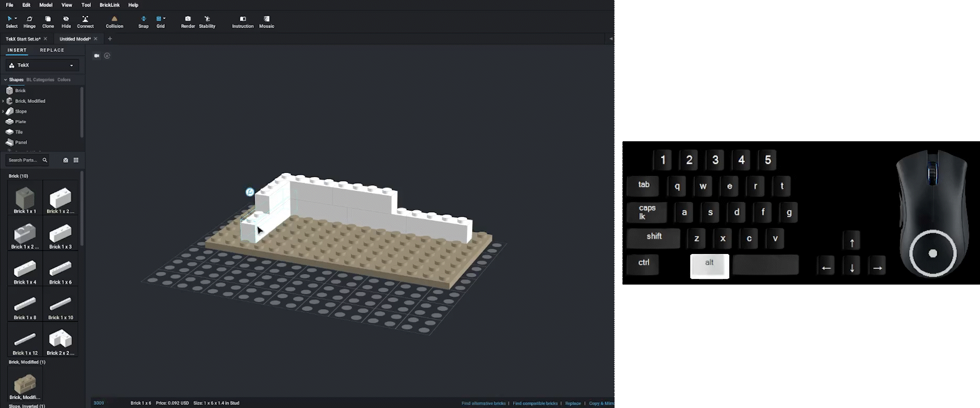Switch to Untitled Model tab
This screenshot has width=980, height=408.
(x=75, y=39)
